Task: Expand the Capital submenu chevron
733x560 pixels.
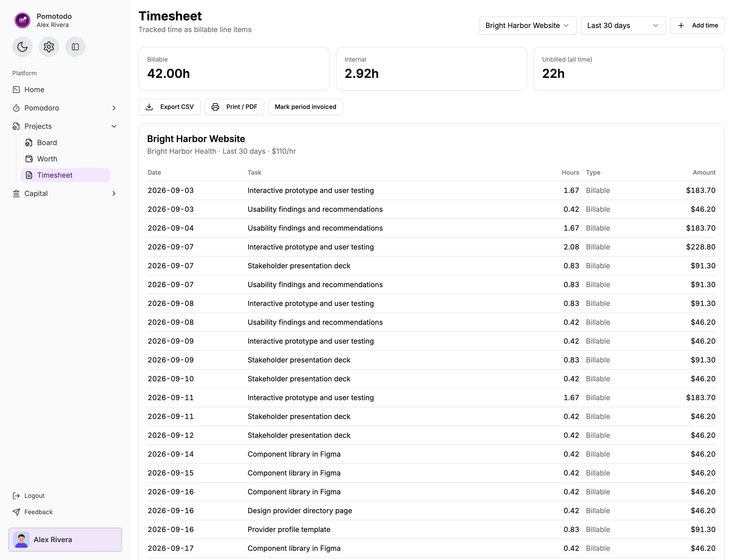Action: point(114,194)
